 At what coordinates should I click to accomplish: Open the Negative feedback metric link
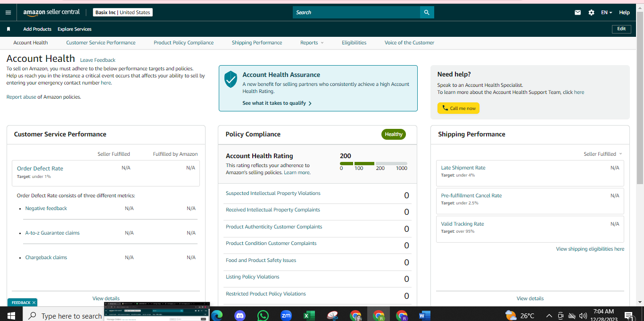pos(46,208)
